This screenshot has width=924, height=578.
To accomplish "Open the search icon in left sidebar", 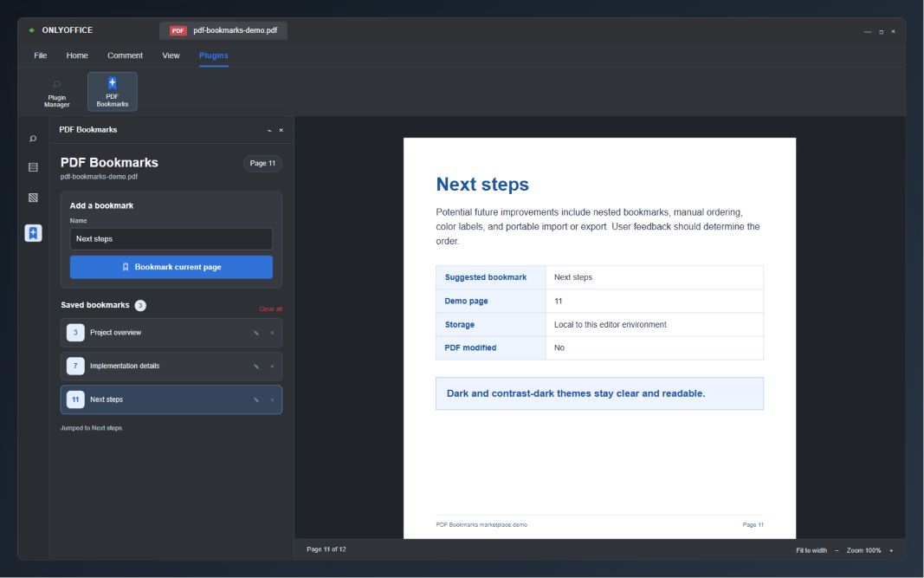I will pos(33,139).
